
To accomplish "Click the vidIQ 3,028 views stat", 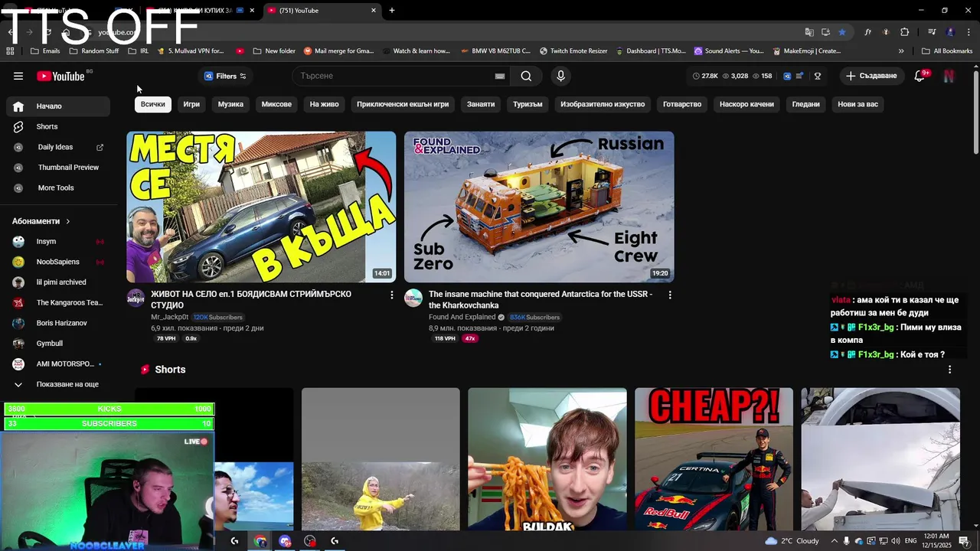I will 735,76.
